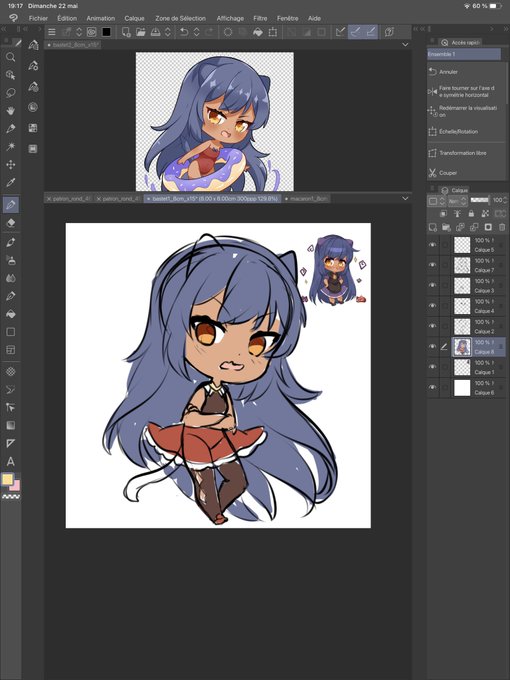
Task: Select the Lasso selection tool
Action: pos(11,92)
